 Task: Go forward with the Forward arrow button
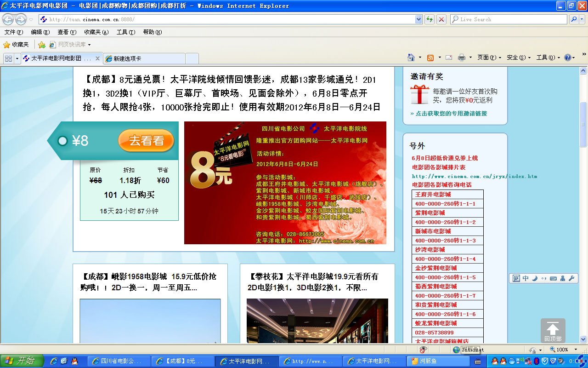click(21, 19)
